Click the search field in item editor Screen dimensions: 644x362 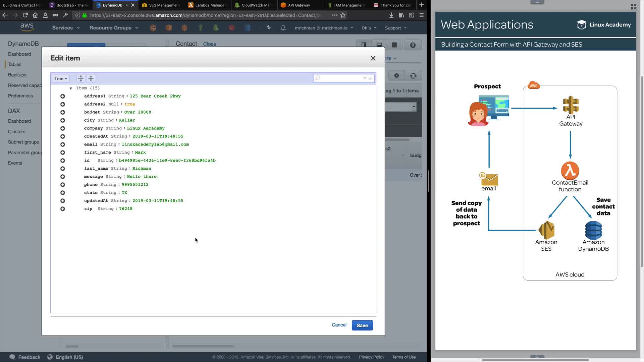click(x=339, y=78)
